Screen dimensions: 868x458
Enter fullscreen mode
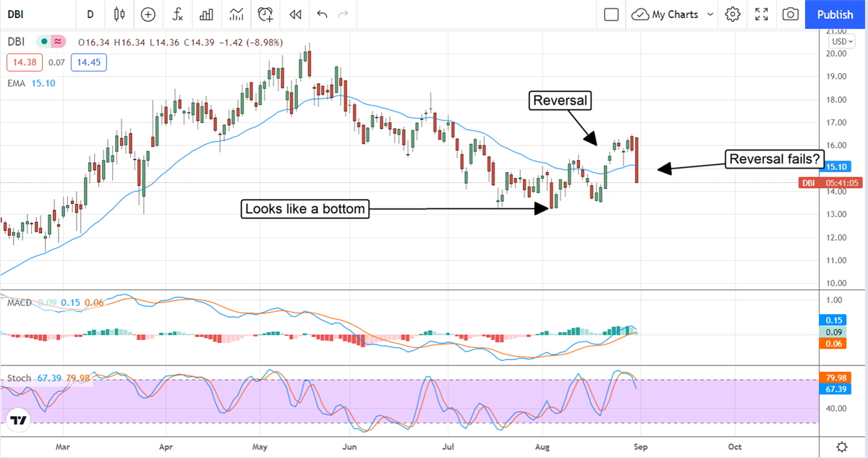pyautogui.click(x=762, y=14)
